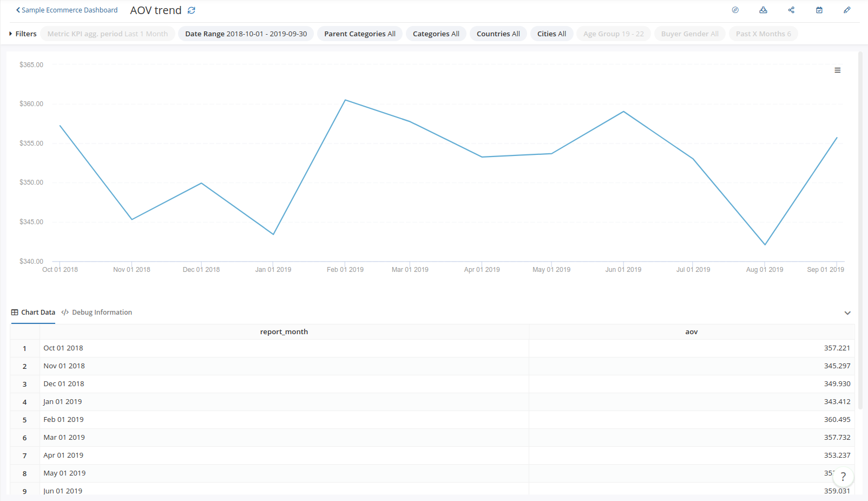Viewport: 868px width, 501px height.
Task: Collapse the chart data panel chevron
Action: pyautogui.click(x=847, y=313)
